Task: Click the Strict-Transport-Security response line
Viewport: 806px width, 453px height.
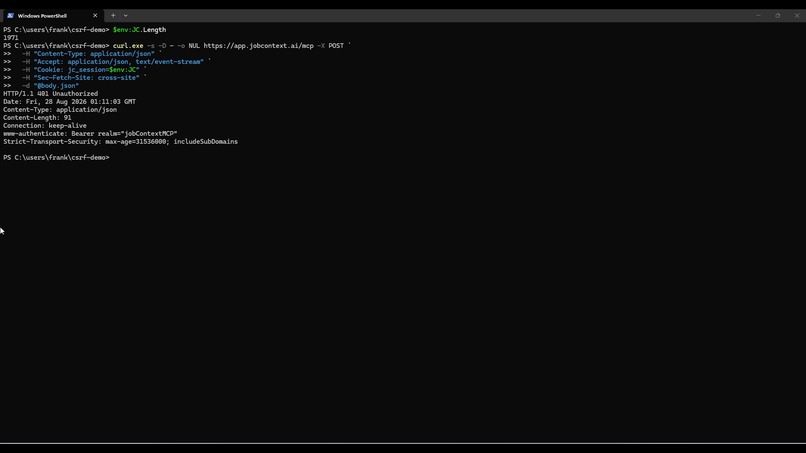Action: tap(120, 141)
